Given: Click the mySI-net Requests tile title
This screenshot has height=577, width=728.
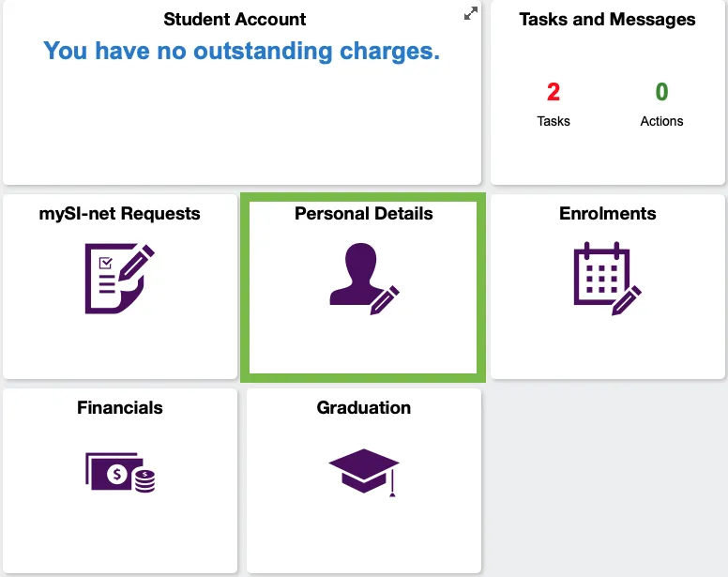Looking at the screenshot, I should [x=120, y=213].
